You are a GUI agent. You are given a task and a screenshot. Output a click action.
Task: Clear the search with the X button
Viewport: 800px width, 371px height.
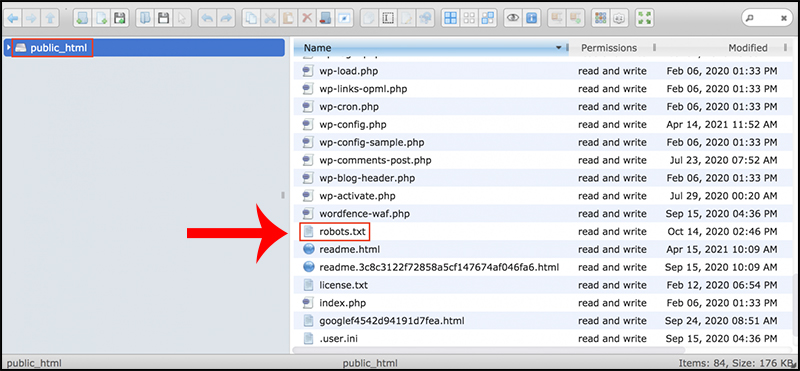click(783, 19)
